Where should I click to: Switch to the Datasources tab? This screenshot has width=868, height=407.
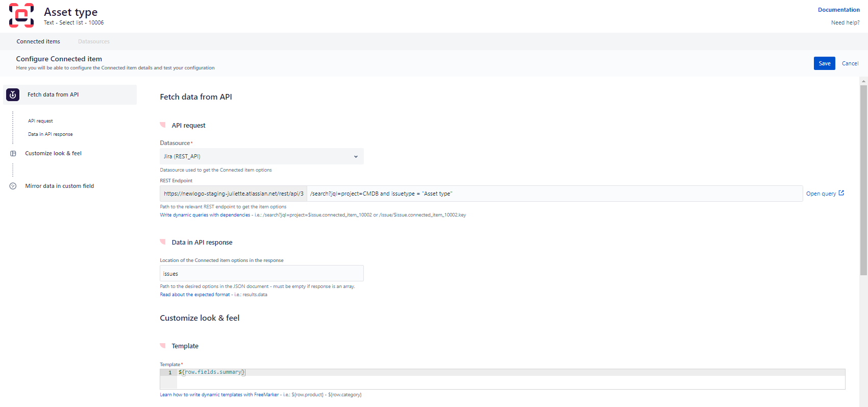coord(93,41)
